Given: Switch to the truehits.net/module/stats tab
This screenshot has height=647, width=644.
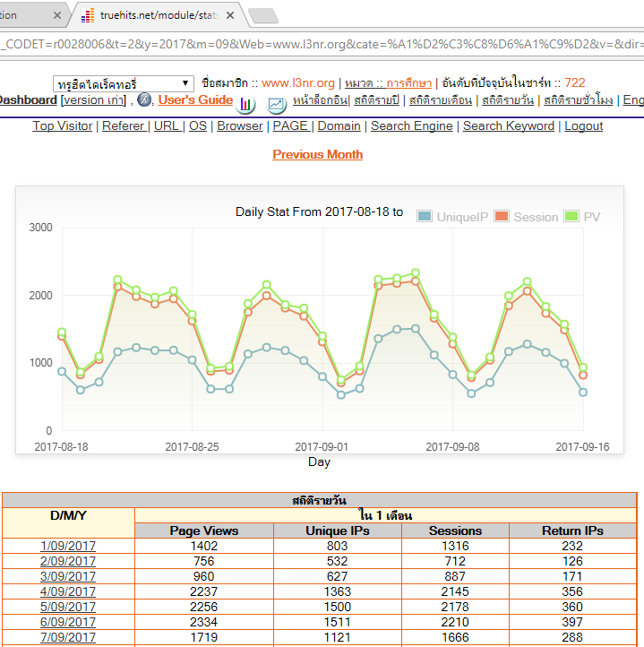Looking at the screenshot, I should 159,15.
